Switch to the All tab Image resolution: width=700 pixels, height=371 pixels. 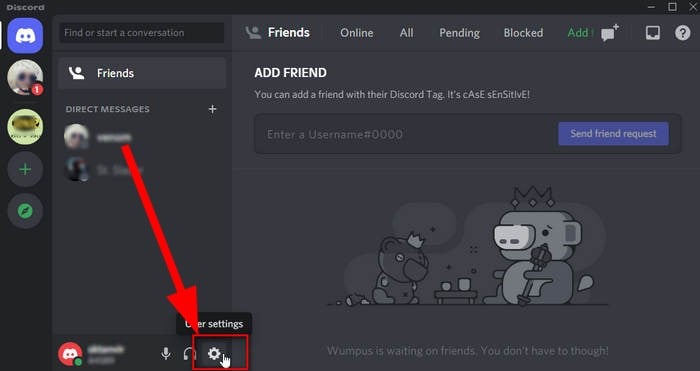coord(406,33)
